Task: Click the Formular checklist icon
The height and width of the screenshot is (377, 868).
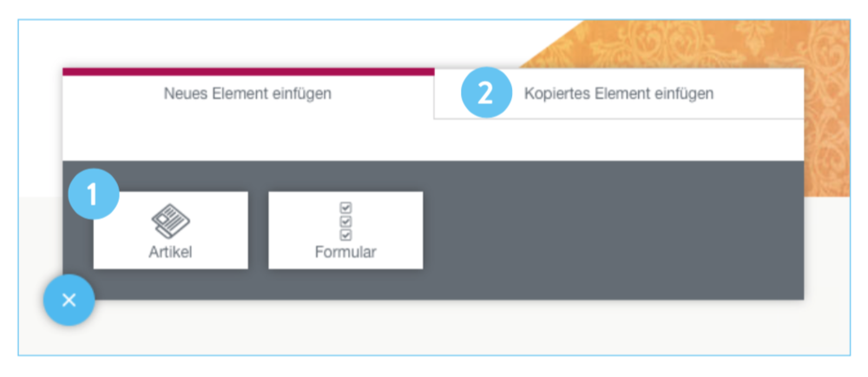Action: tap(345, 222)
